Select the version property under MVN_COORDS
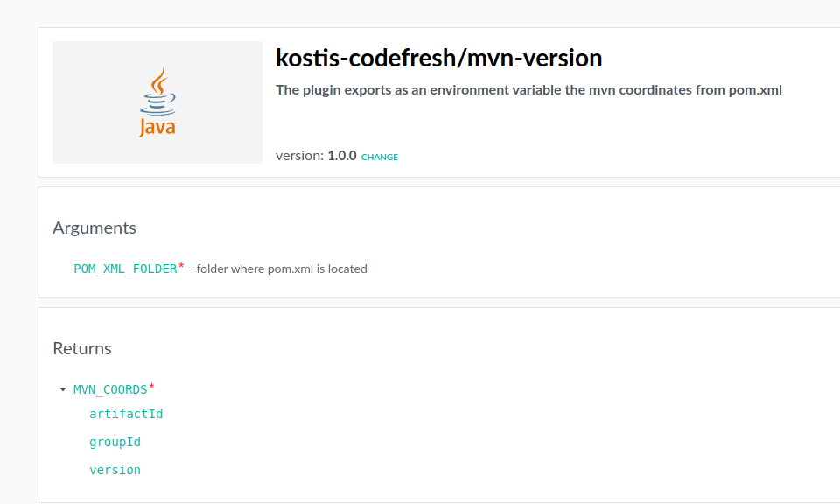The height and width of the screenshot is (504, 840). click(115, 470)
